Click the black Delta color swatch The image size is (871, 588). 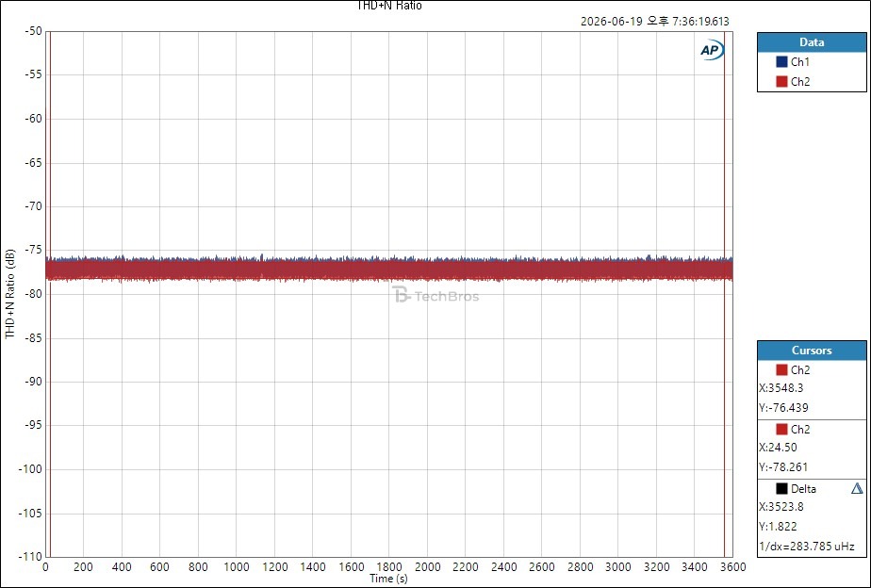pos(781,489)
